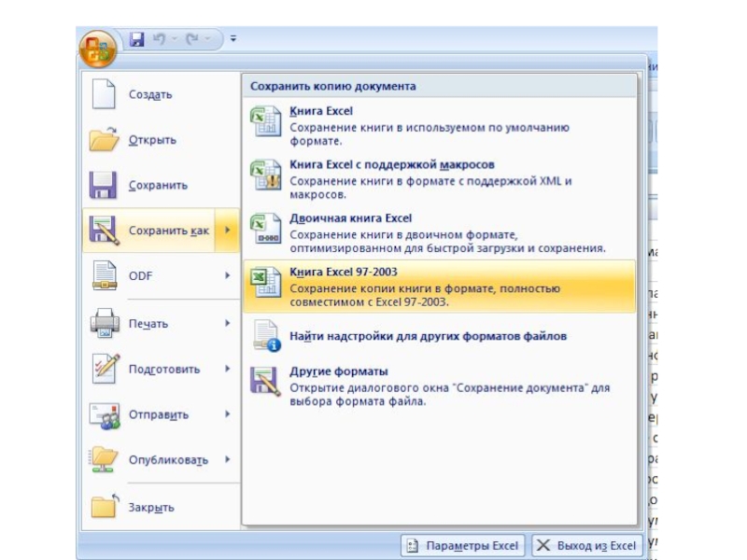
Task: Click the Опубликовать menu label
Action: pyautogui.click(x=168, y=460)
